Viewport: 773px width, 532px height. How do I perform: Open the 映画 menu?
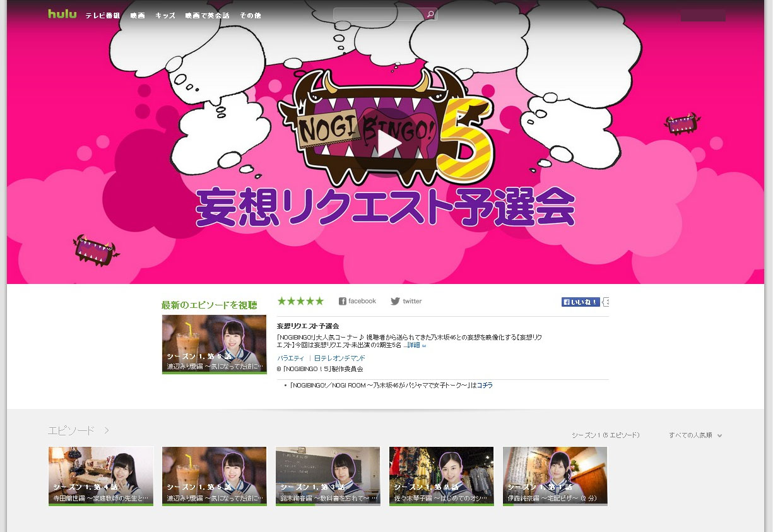138,15
